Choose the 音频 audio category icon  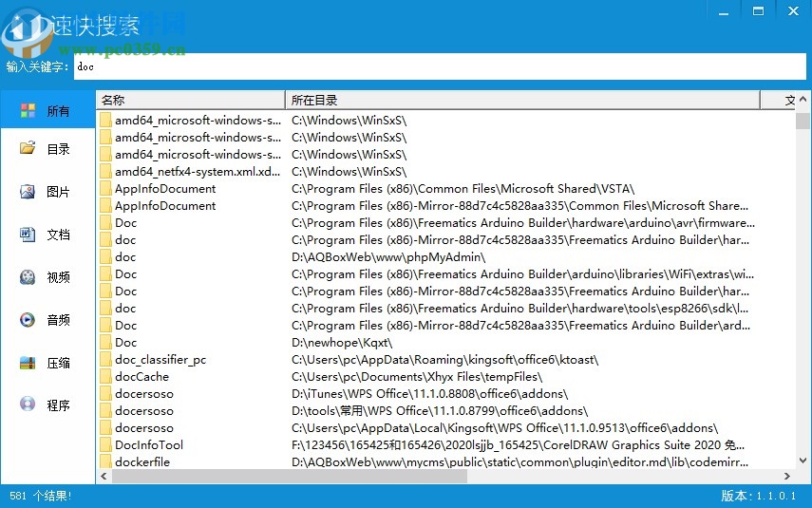[x=28, y=319]
